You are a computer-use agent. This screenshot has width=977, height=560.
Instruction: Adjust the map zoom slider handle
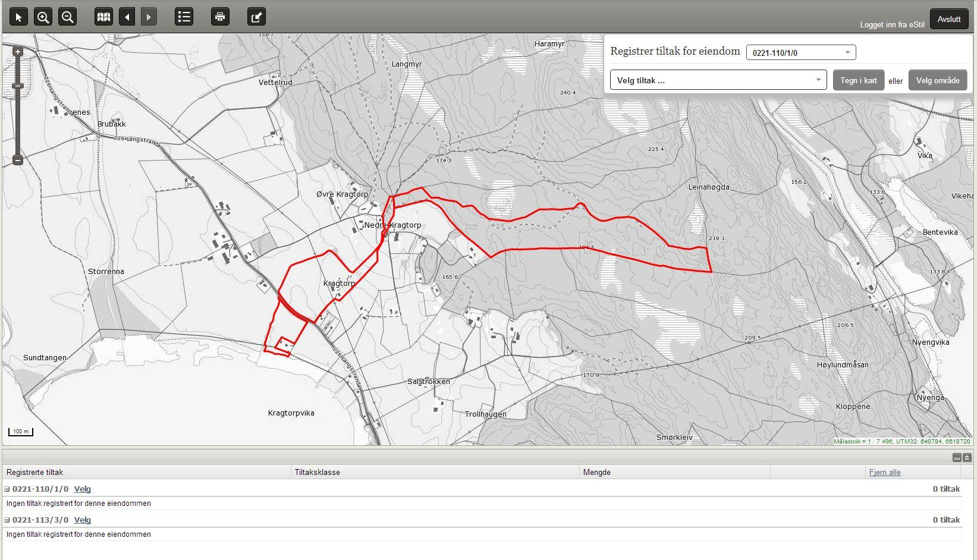click(x=18, y=86)
